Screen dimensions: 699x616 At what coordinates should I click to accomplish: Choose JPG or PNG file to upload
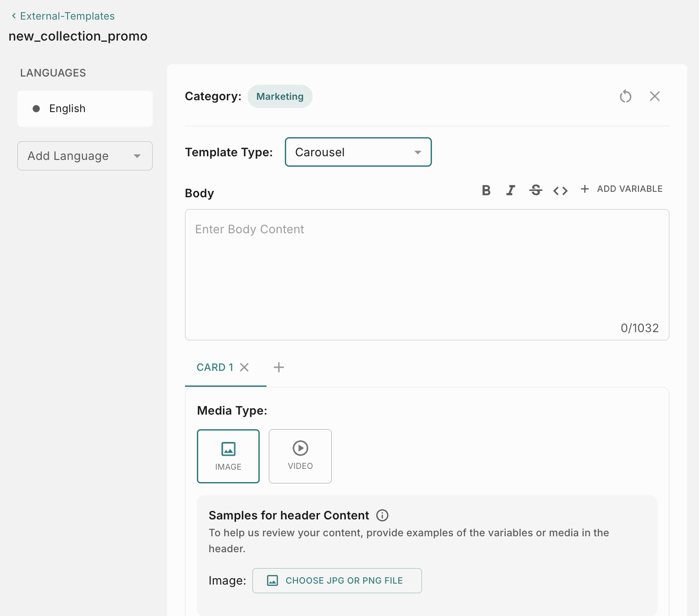click(337, 580)
